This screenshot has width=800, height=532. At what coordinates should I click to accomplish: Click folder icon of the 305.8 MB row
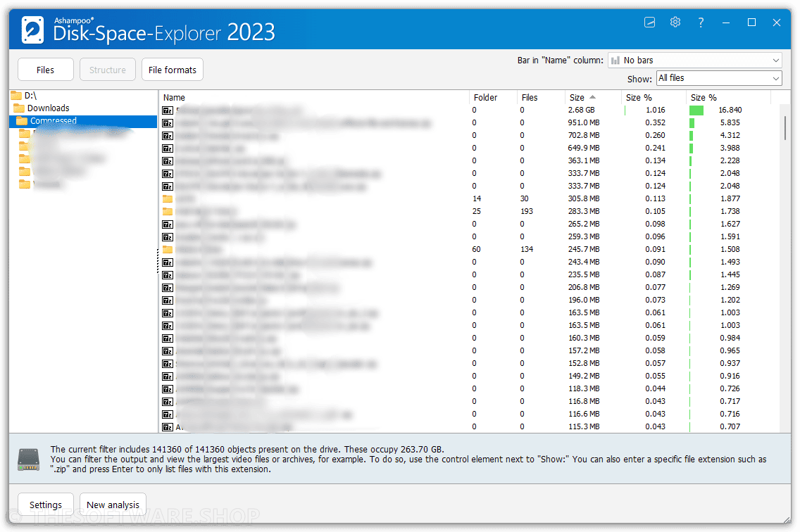[x=168, y=198]
